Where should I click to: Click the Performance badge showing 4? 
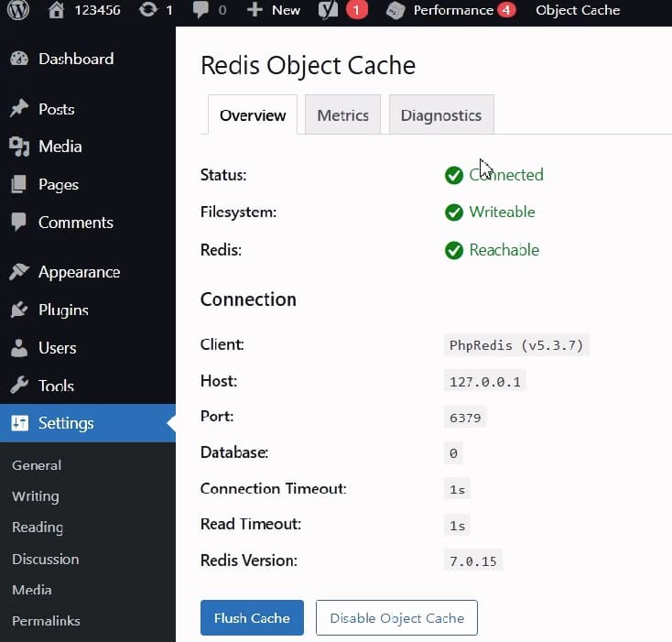coord(506,10)
